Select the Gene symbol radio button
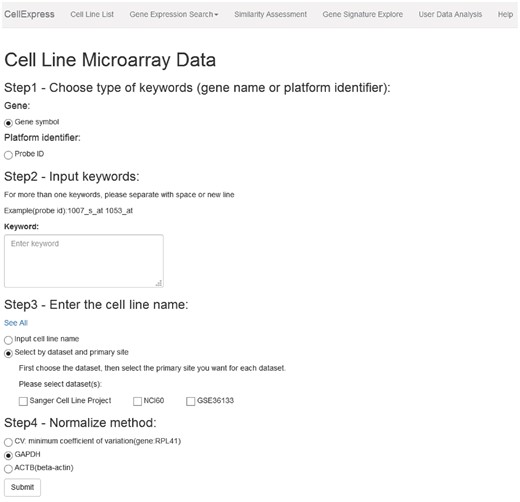The image size is (520, 502). coord(8,123)
